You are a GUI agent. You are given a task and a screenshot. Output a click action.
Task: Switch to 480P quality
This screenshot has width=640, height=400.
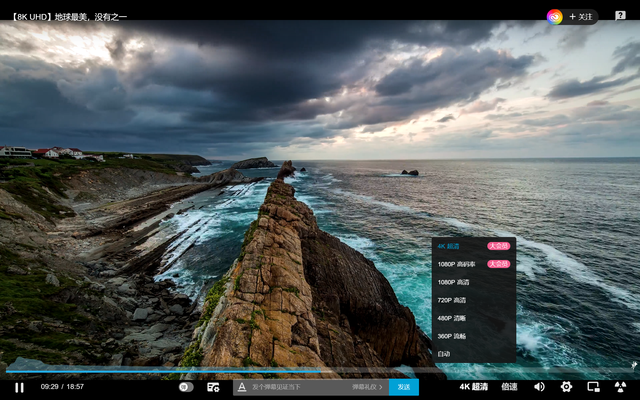pos(452,318)
